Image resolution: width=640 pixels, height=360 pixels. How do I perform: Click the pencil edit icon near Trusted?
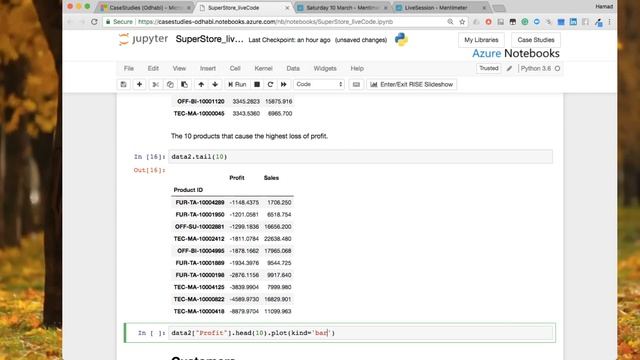click(509, 69)
